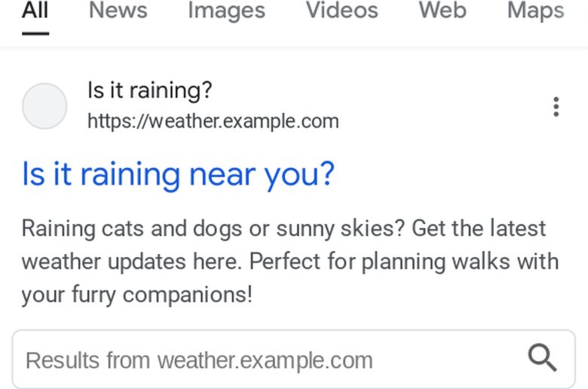The image size is (588, 389).
Task: Switch to the News tab
Action: coord(118,11)
